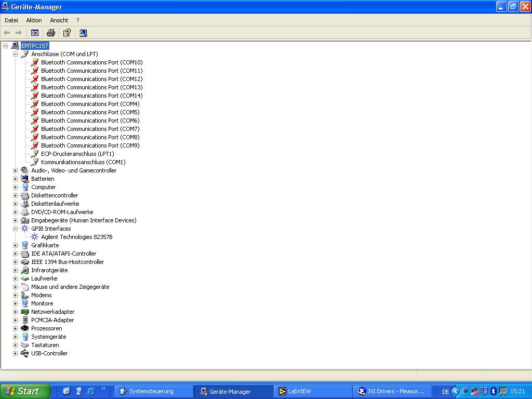Click the Modems category icon
532x399 pixels.
point(25,295)
